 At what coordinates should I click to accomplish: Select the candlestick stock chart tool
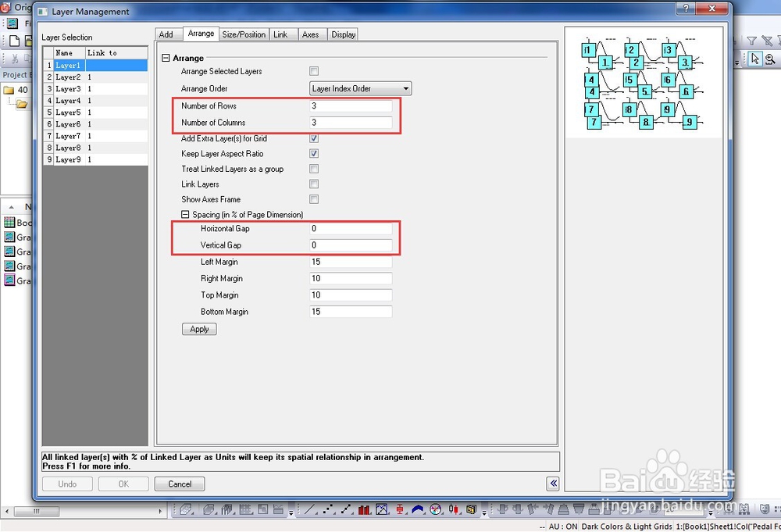(x=453, y=509)
